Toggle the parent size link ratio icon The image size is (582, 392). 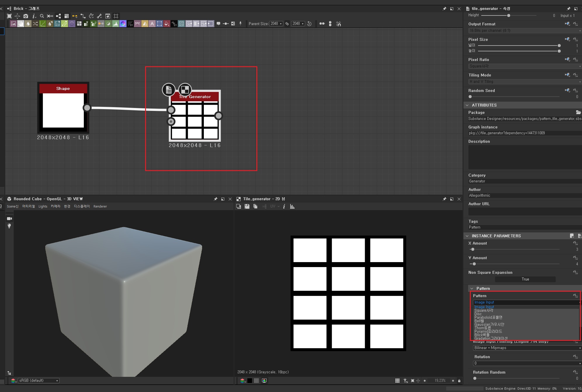pos(287,24)
